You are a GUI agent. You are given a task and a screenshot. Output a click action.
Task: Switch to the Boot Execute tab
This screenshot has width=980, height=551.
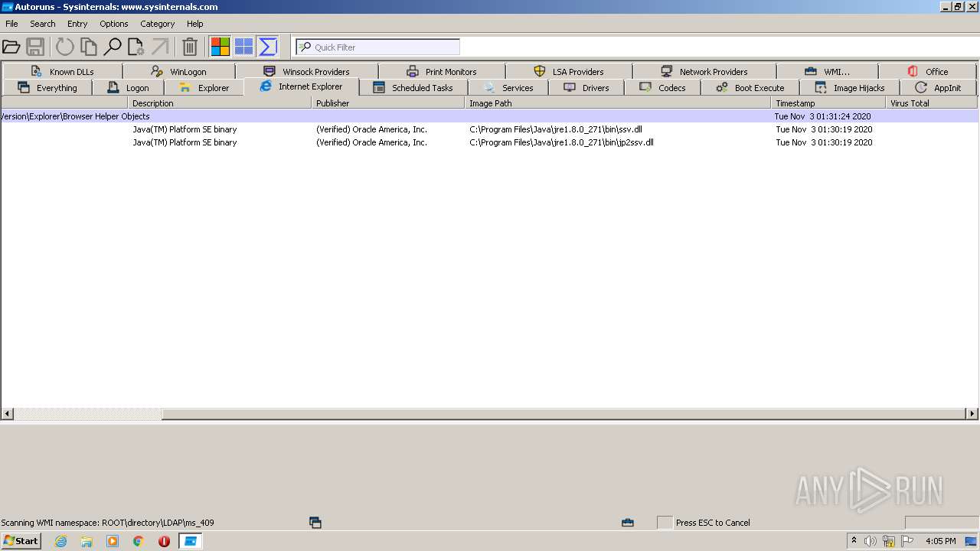click(x=750, y=87)
